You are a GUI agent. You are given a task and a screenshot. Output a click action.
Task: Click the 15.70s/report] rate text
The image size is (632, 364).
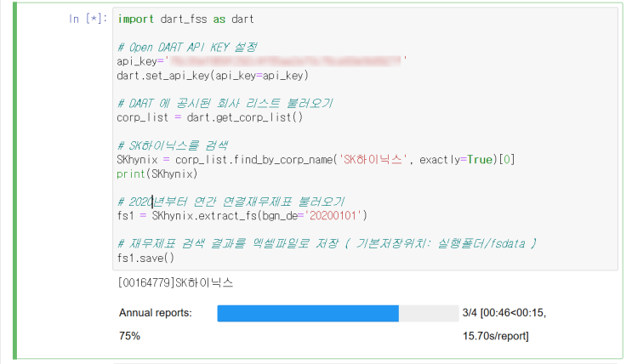[495, 336]
